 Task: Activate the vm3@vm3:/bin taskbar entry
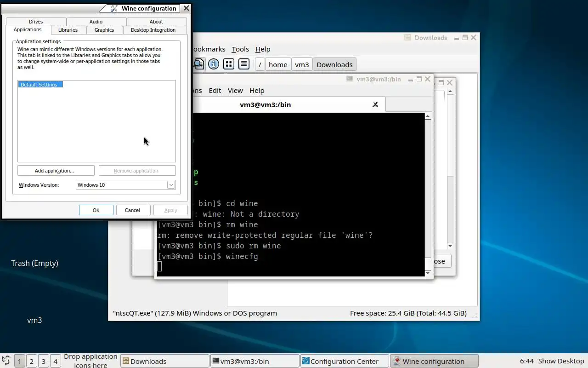point(255,361)
